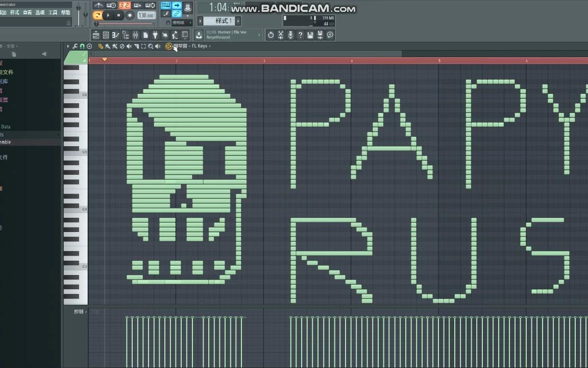Click the plus button beside pattern selector
This screenshot has width=588, height=368.
pos(238,21)
